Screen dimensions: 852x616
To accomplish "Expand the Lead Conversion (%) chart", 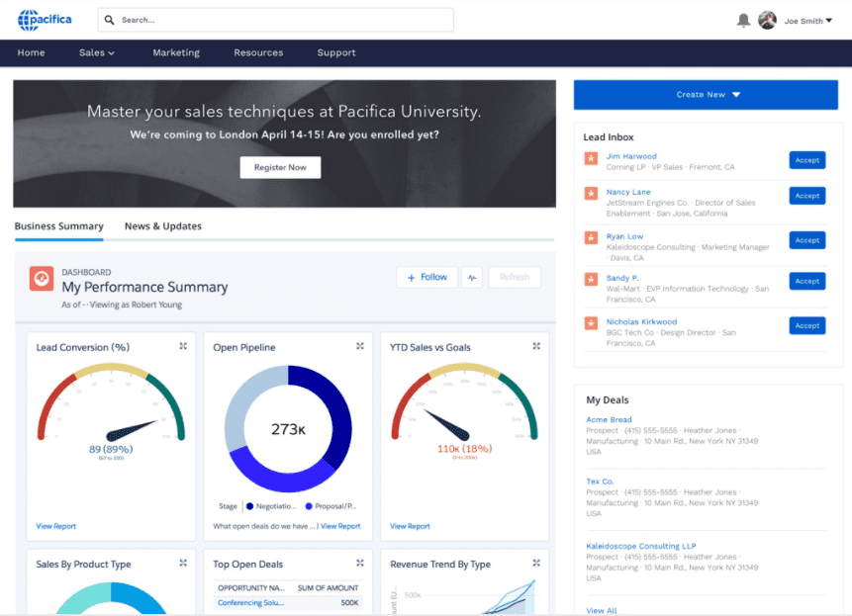I will [183, 346].
